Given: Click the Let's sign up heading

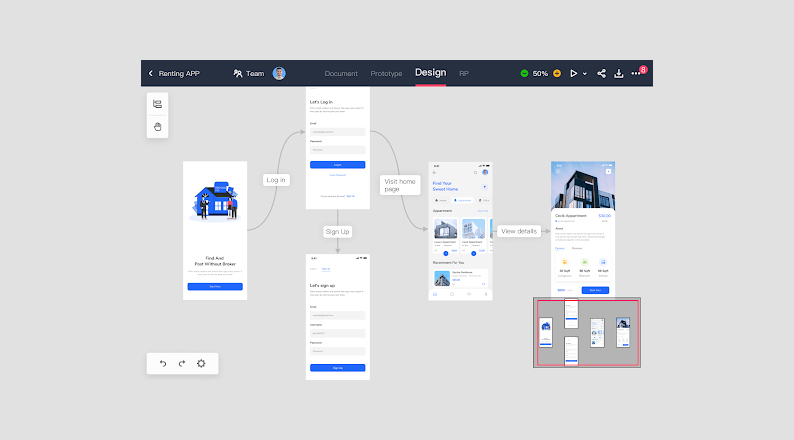Looking at the screenshot, I should [322, 286].
